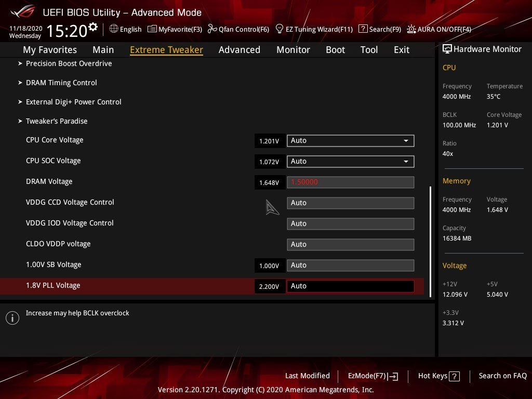
Task: Click +3.3V 3.312 V reading
Action: point(453,323)
